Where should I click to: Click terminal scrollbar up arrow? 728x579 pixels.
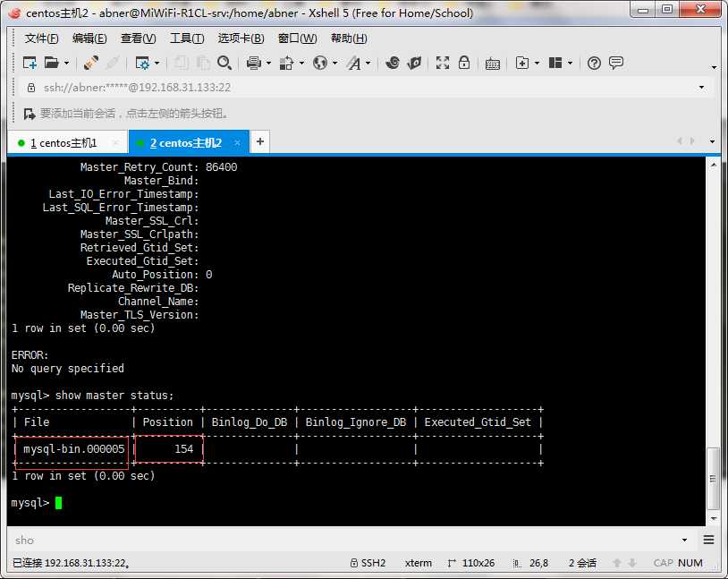pyautogui.click(x=713, y=165)
